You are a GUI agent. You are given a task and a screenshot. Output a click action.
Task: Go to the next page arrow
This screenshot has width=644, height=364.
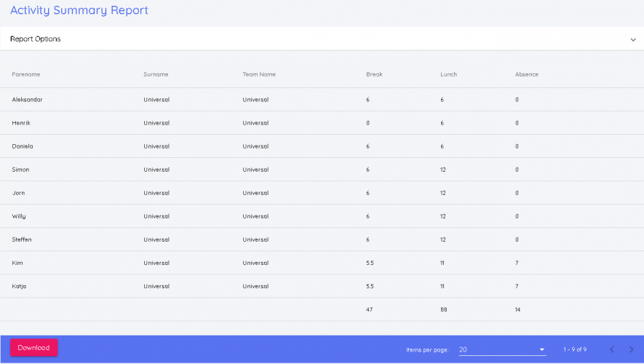[x=631, y=349]
